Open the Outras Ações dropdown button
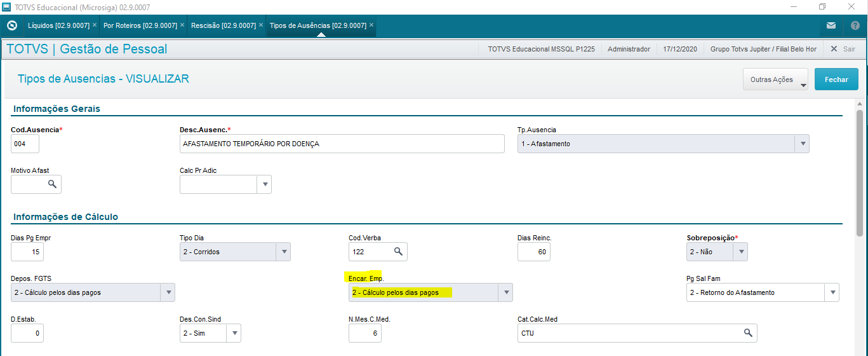Viewport: 868px width, 356px height. [x=775, y=79]
